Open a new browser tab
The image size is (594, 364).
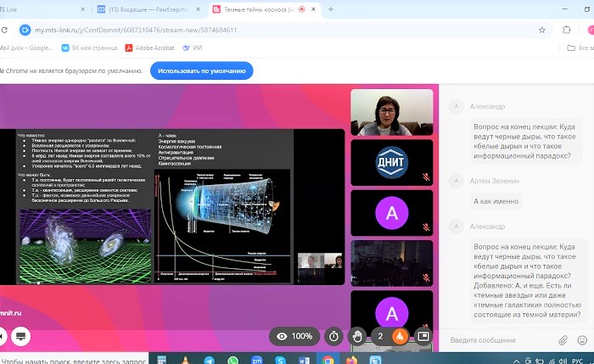330,9
